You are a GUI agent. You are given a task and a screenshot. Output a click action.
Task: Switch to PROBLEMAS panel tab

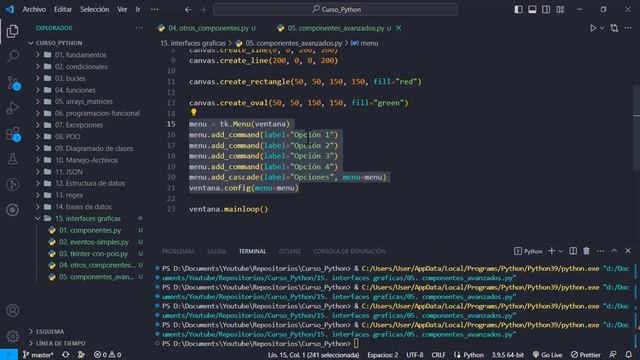(x=178, y=251)
